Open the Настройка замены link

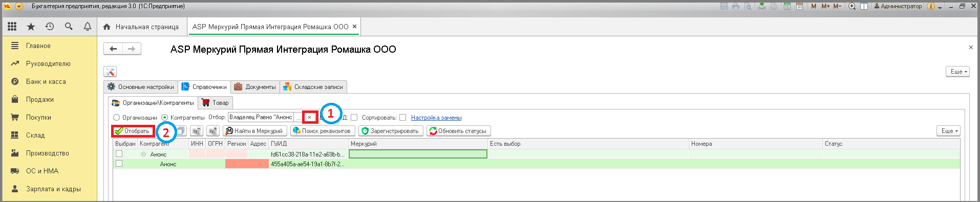(436, 118)
